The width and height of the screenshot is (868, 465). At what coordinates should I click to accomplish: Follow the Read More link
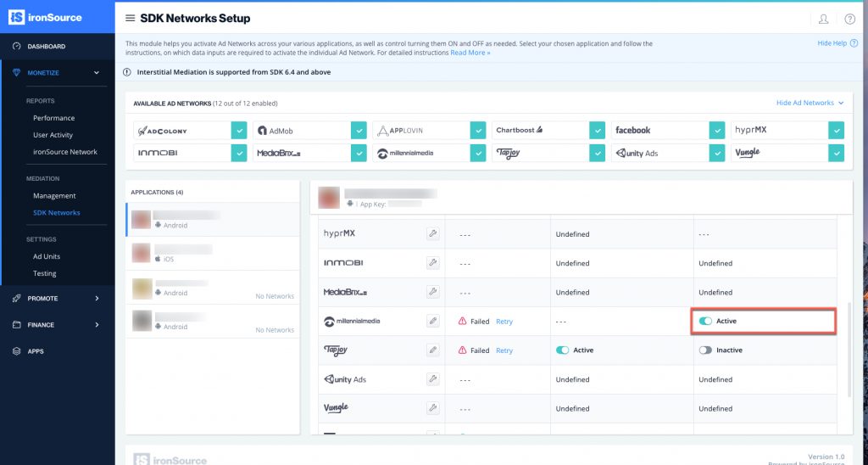pyautogui.click(x=470, y=53)
